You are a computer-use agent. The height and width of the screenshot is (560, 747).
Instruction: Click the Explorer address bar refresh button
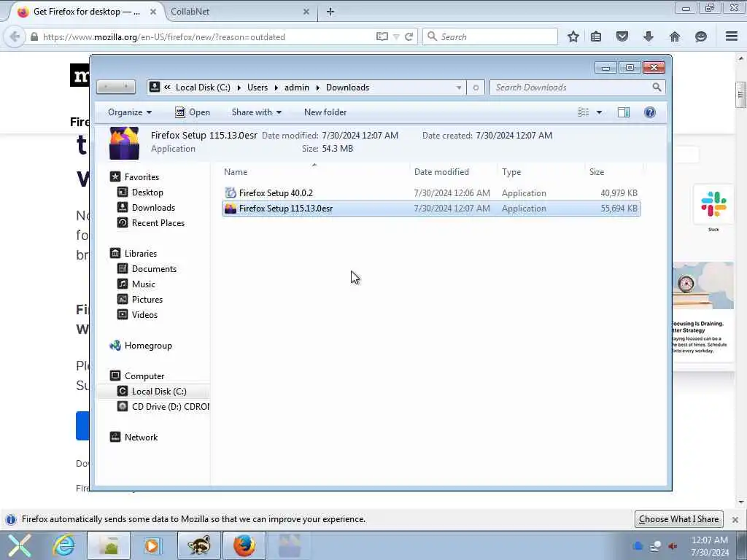(476, 87)
